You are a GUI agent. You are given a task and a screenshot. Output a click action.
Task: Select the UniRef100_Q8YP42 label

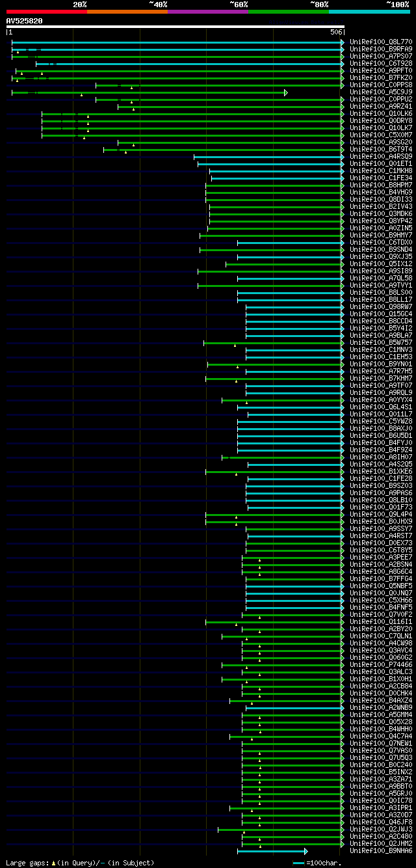pyautogui.click(x=381, y=221)
